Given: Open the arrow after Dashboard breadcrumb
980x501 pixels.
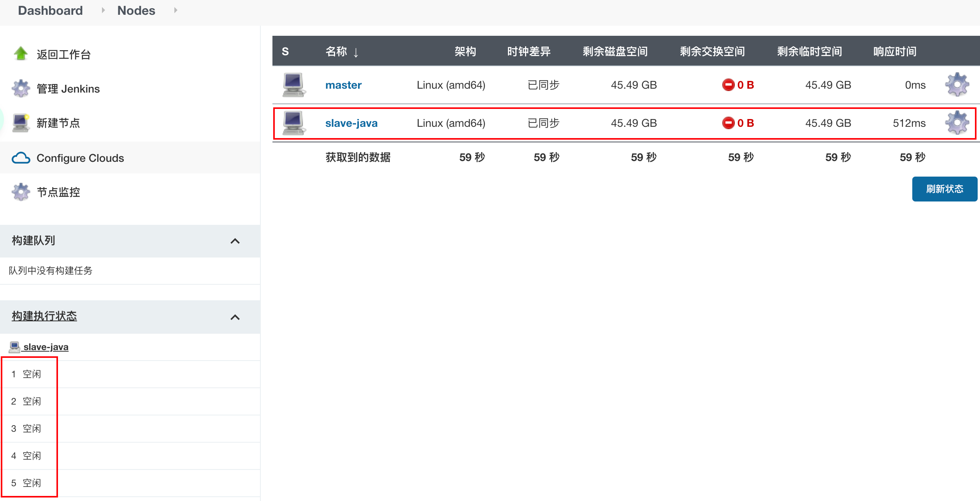Looking at the screenshot, I should (103, 10).
